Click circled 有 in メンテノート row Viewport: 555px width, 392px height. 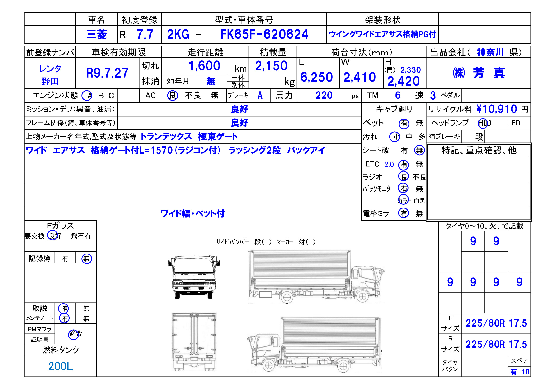[x=64, y=318]
